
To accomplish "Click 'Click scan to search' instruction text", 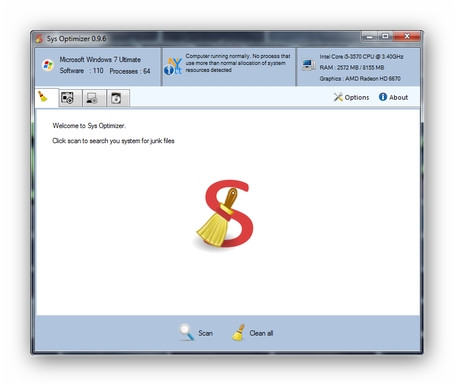I will click(113, 141).
